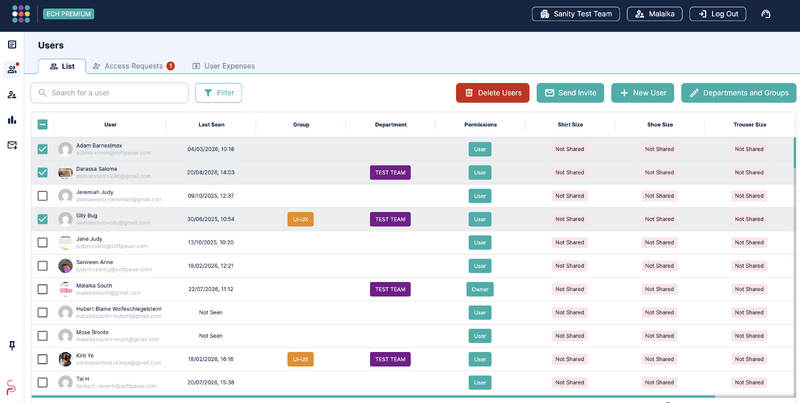Uncheck the Adam Barneslmex row checkbox
Image resolution: width=800 pixels, height=403 pixels.
[43, 149]
